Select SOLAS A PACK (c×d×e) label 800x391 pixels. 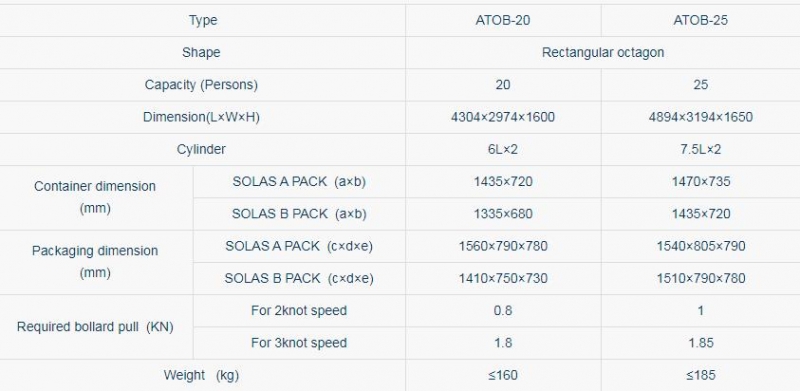click(299, 247)
